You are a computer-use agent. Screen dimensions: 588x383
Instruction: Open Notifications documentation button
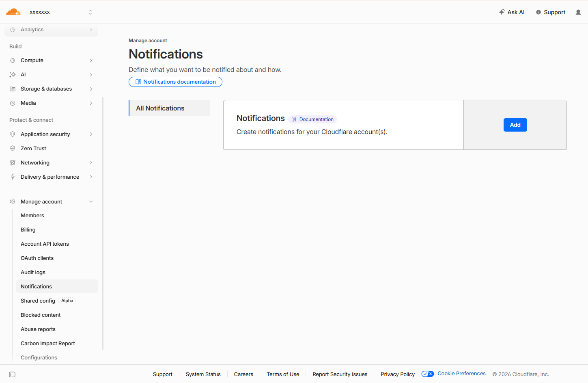click(175, 82)
